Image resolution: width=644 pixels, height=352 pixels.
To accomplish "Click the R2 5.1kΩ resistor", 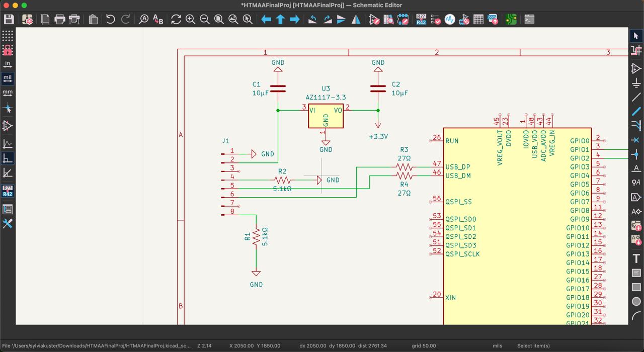I will (283, 180).
